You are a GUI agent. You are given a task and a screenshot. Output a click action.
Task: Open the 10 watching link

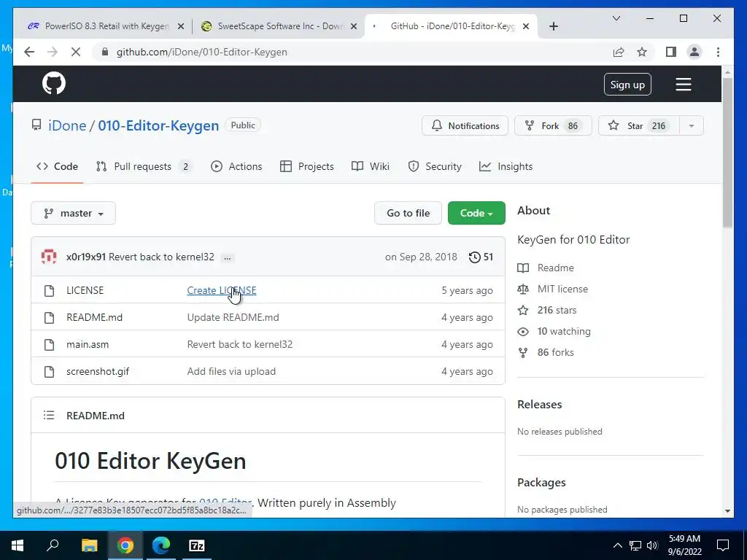(x=554, y=331)
